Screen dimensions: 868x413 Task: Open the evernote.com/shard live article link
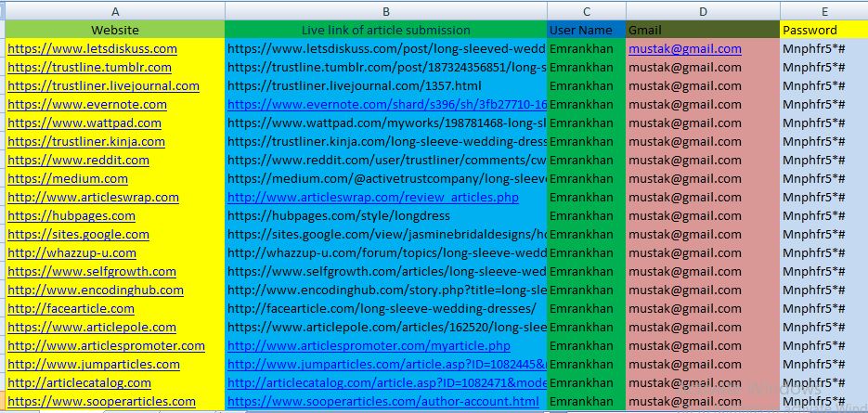(387, 105)
